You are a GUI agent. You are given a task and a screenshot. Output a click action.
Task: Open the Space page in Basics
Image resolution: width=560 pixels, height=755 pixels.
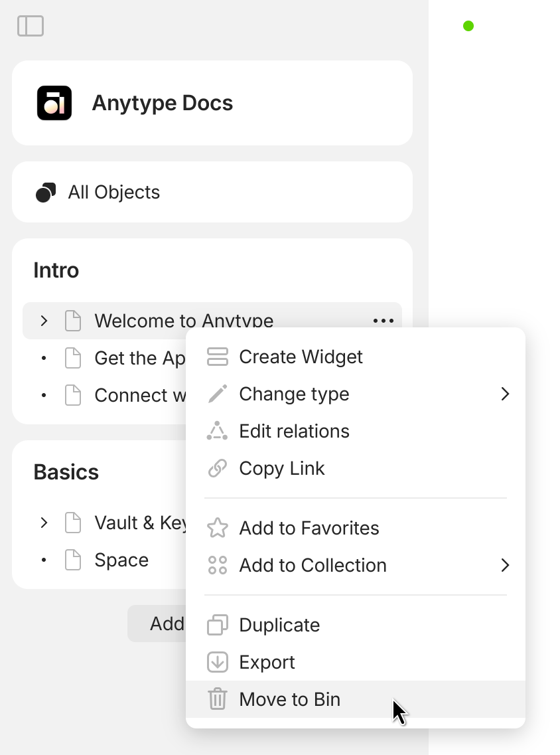(x=121, y=560)
